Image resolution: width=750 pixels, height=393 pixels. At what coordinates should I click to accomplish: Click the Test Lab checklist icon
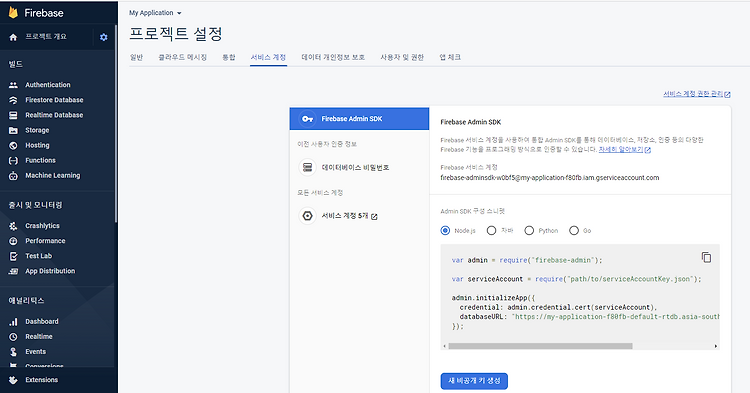pyautogui.click(x=13, y=256)
